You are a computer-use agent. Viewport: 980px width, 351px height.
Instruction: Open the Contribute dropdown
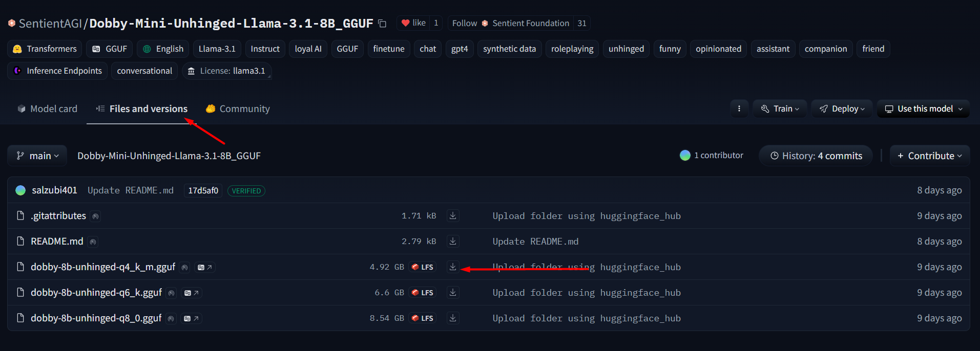pos(930,156)
